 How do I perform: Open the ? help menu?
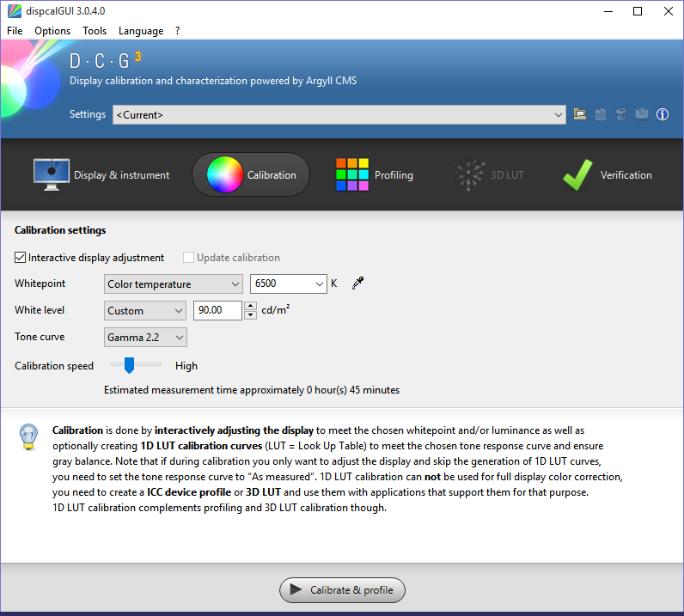click(177, 31)
